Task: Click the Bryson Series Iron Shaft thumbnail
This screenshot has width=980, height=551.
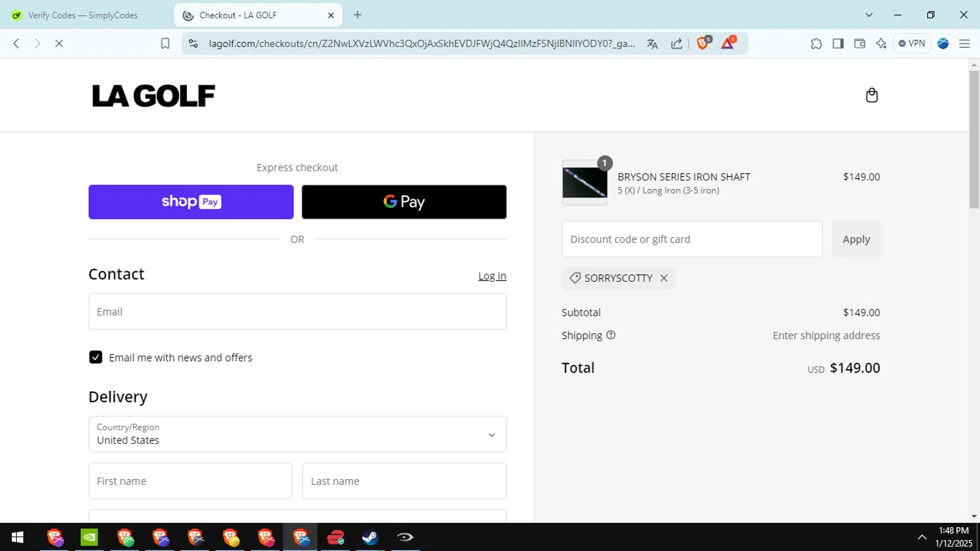Action: pos(585,183)
